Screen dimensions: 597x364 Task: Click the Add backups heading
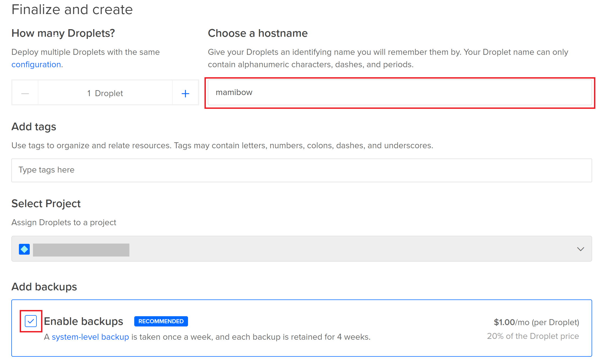(44, 287)
